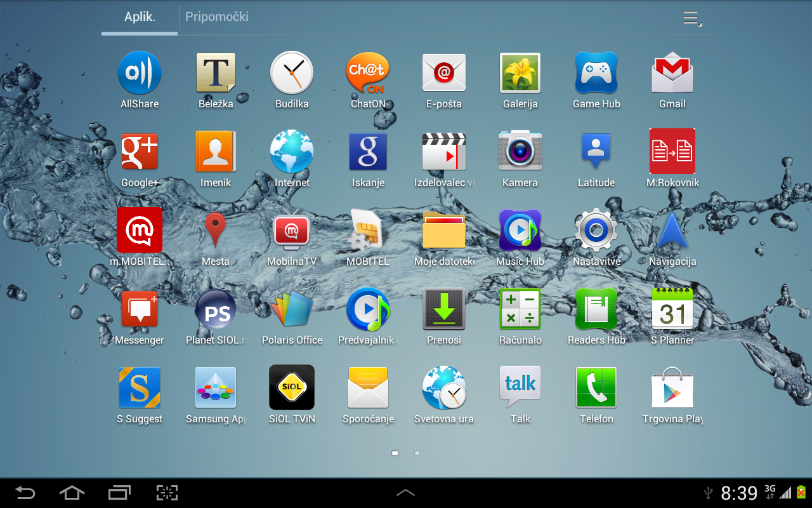Open Readers Hub

click(596, 309)
